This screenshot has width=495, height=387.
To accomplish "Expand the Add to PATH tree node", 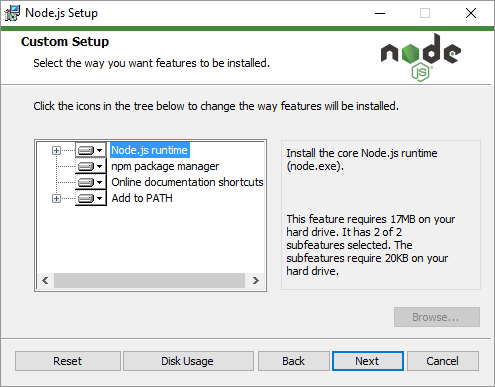I will click(56, 199).
